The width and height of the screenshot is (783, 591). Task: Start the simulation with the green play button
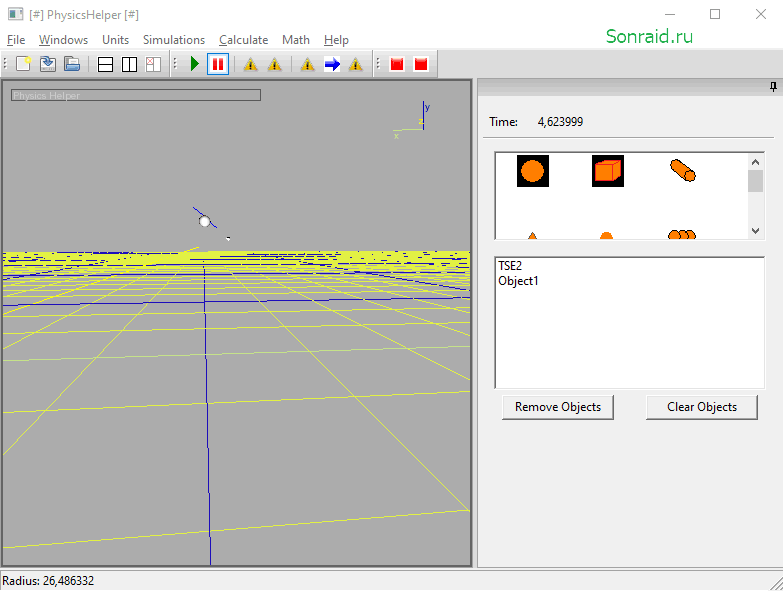(194, 64)
